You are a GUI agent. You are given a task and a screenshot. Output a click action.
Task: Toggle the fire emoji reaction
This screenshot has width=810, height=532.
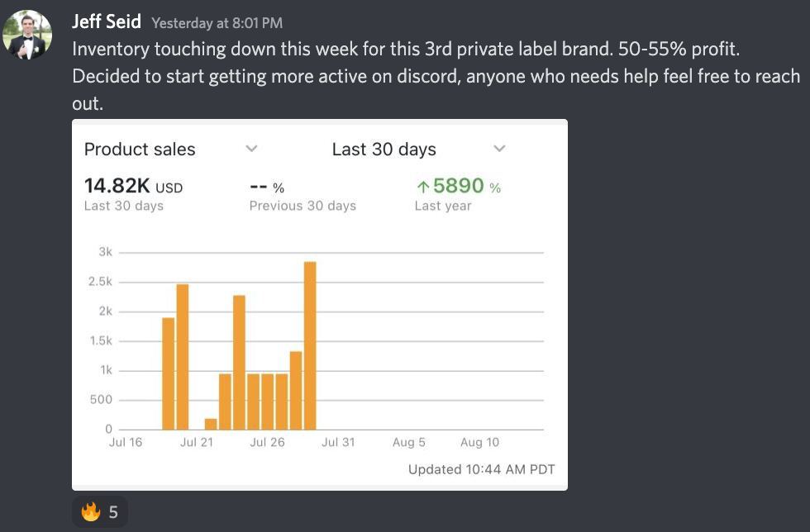click(100, 512)
